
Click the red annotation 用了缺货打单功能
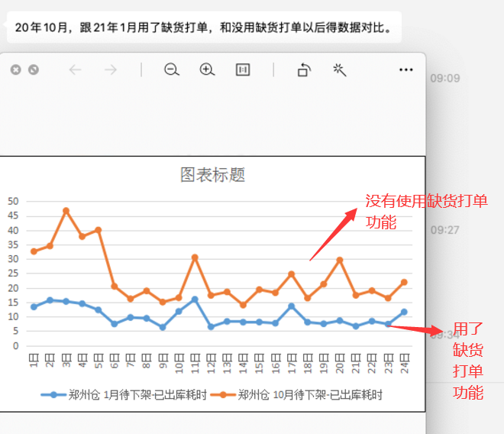coord(468,361)
